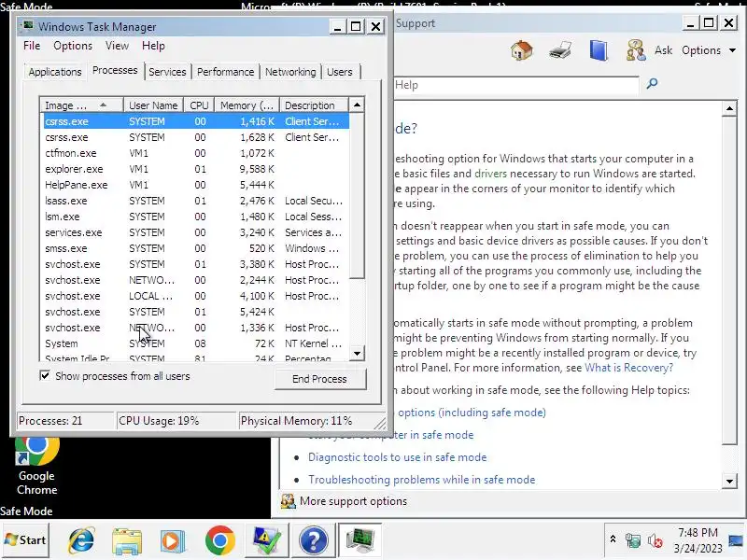Click the Help window scroll down arrow
Screen dimensions: 747x560
point(729,481)
